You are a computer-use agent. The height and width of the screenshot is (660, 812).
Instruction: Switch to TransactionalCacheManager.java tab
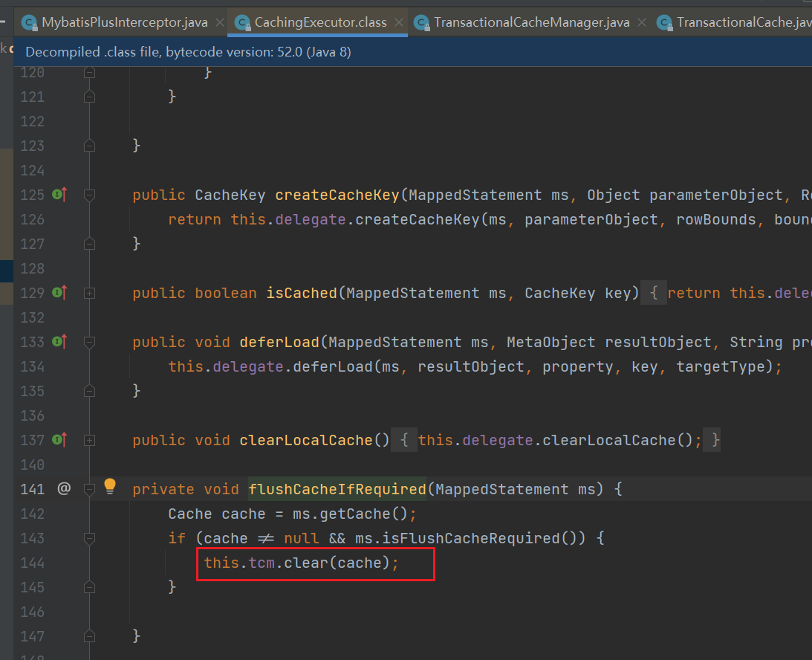coord(531,22)
